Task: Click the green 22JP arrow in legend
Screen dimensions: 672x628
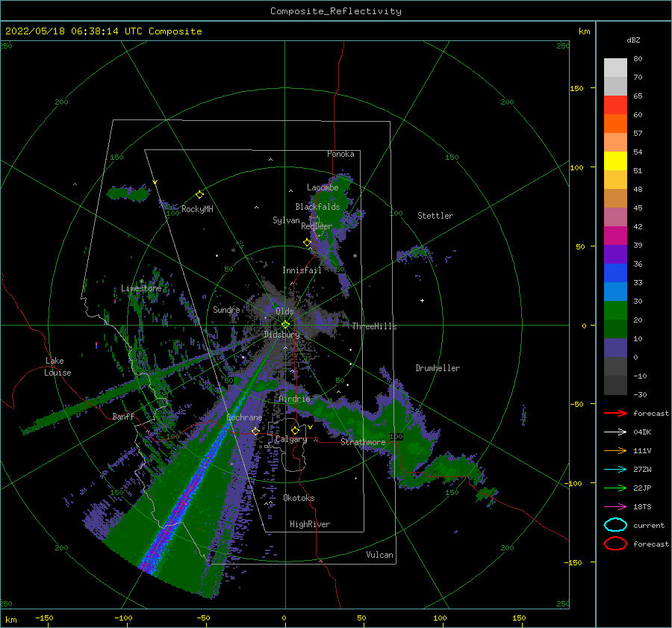Action: [x=615, y=488]
